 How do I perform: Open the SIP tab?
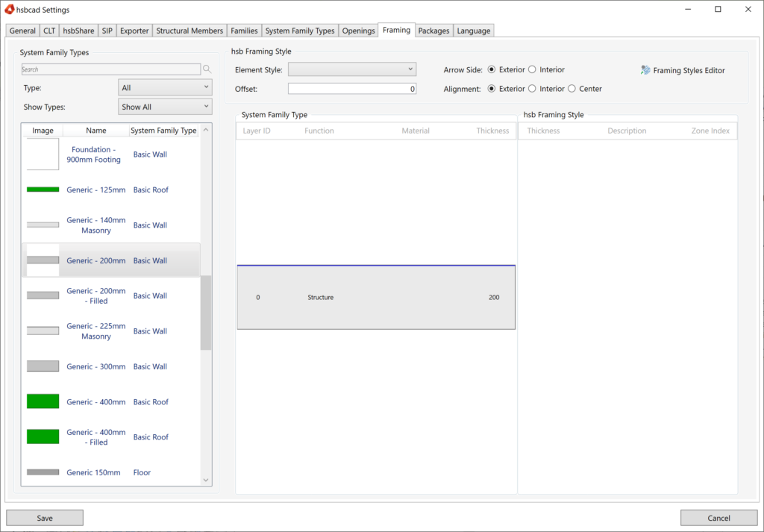point(107,31)
